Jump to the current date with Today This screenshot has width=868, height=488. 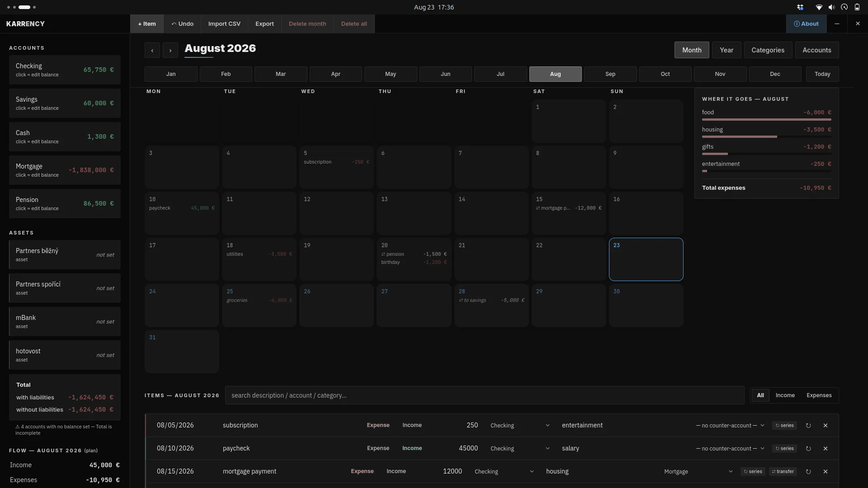click(822, 74)
